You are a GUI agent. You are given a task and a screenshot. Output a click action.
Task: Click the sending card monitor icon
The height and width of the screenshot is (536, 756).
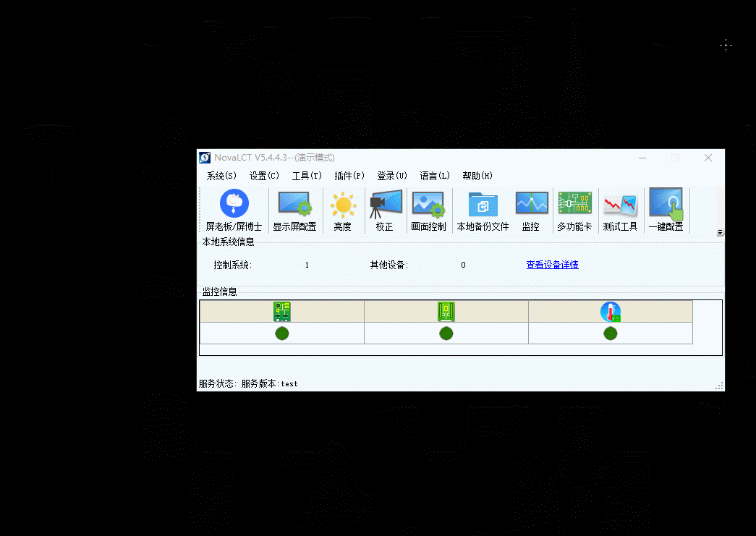(282, 311)
